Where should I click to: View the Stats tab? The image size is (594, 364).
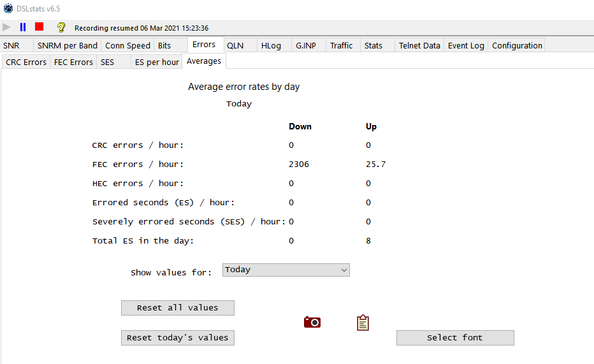pyautogui.click(x=377, y=45)
